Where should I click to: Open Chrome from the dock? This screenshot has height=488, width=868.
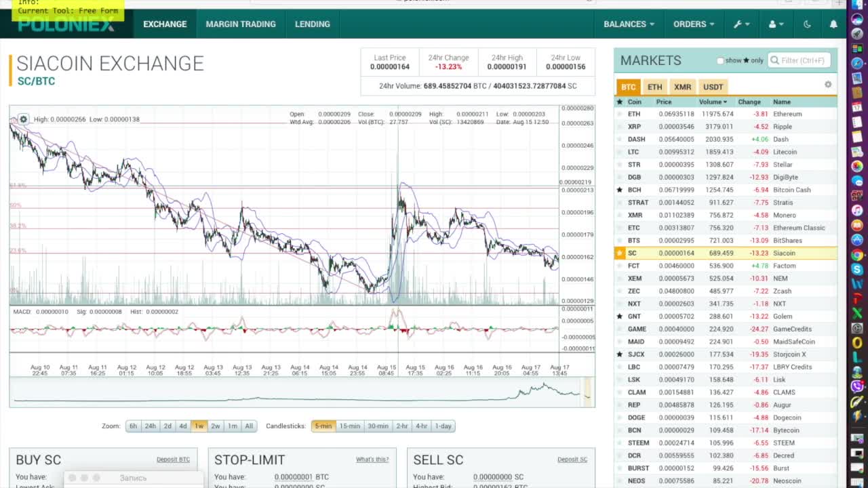(x=857, y=255)
